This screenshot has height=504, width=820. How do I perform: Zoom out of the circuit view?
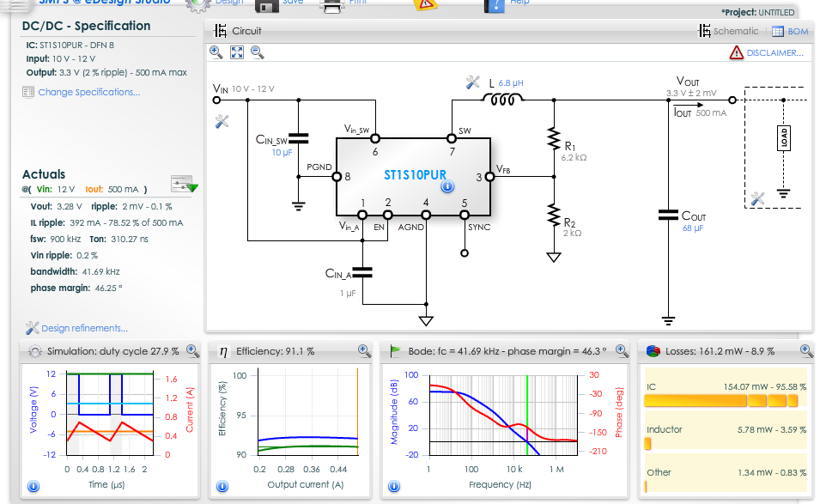257,52
